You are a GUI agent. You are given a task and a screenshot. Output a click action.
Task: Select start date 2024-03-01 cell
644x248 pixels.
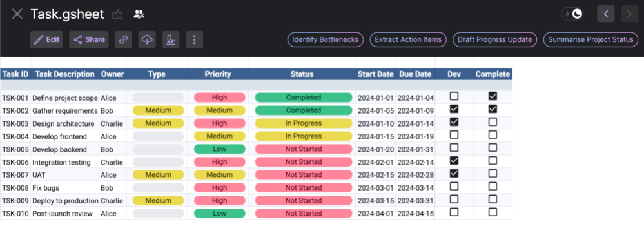click(x=375, y=188)
